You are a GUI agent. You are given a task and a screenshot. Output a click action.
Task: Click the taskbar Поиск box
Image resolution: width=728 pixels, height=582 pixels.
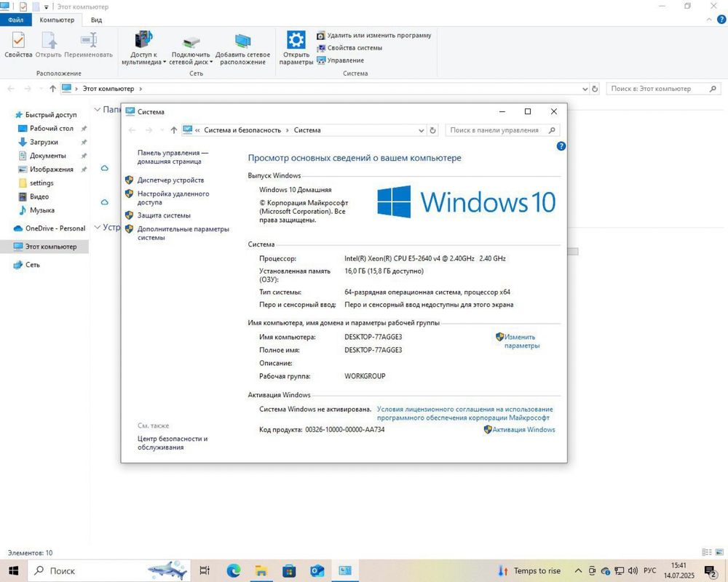tap(110, 570)
